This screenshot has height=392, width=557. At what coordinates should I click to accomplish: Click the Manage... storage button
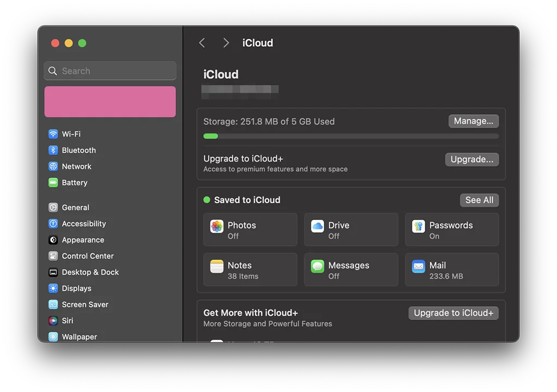[474, 121]
